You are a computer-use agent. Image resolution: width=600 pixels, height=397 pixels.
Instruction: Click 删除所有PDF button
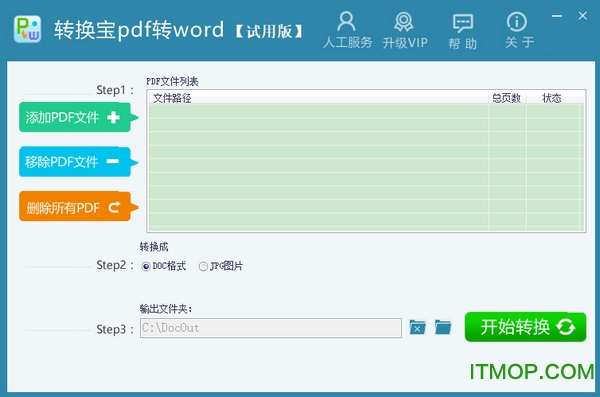pyautogui.click(x=78, y=207)
